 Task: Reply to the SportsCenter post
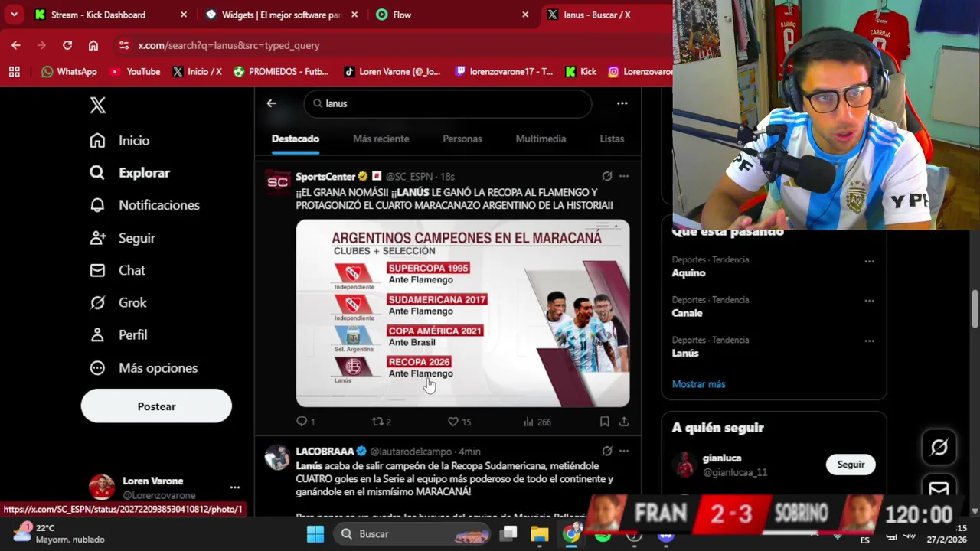click(x=305, y=422)
